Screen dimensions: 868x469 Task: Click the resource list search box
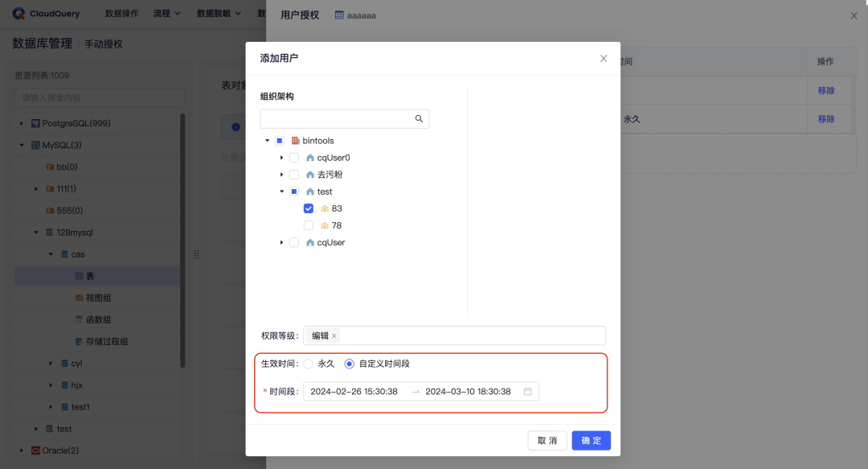pos(100,97)
